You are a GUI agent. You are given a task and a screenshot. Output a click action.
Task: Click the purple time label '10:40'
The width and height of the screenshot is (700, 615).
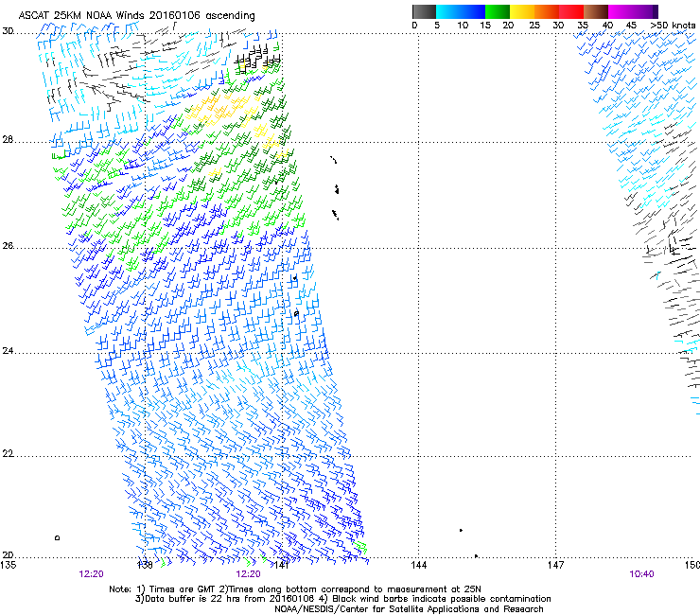pos(641,574)
